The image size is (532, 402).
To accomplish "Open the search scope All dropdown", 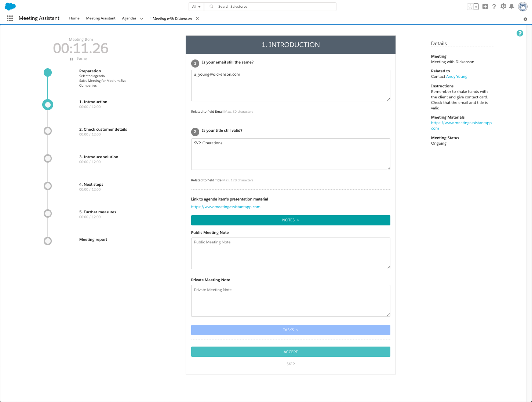I will pos(196,7).
